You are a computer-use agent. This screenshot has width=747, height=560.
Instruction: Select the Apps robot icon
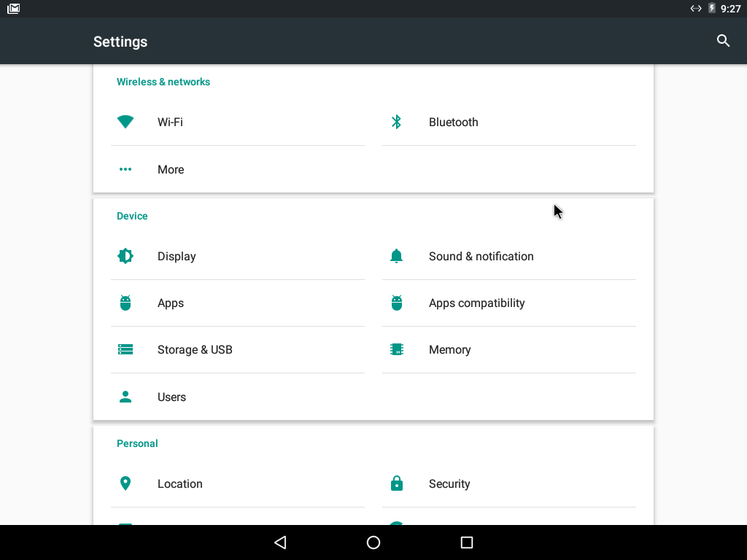[x=125, y=303]
